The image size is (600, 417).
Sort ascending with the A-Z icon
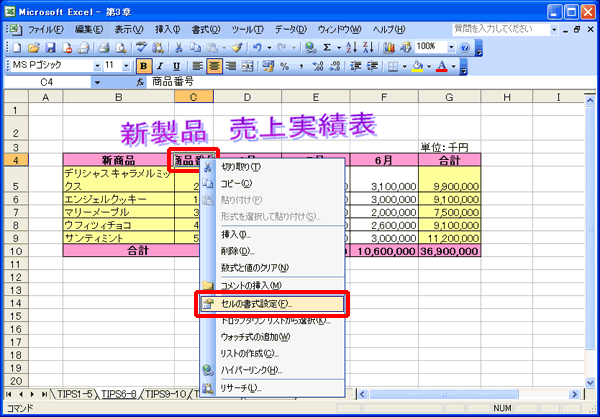[x=351, y=48]
